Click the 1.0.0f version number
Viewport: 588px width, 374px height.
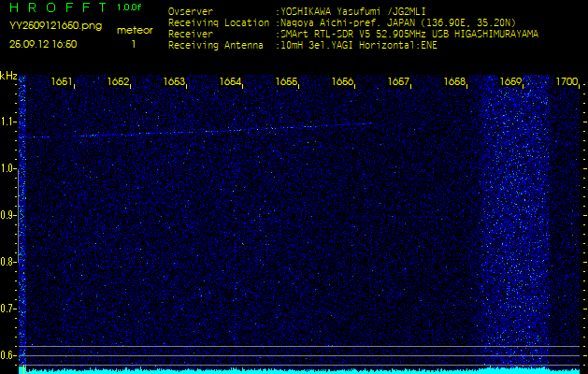130,7
